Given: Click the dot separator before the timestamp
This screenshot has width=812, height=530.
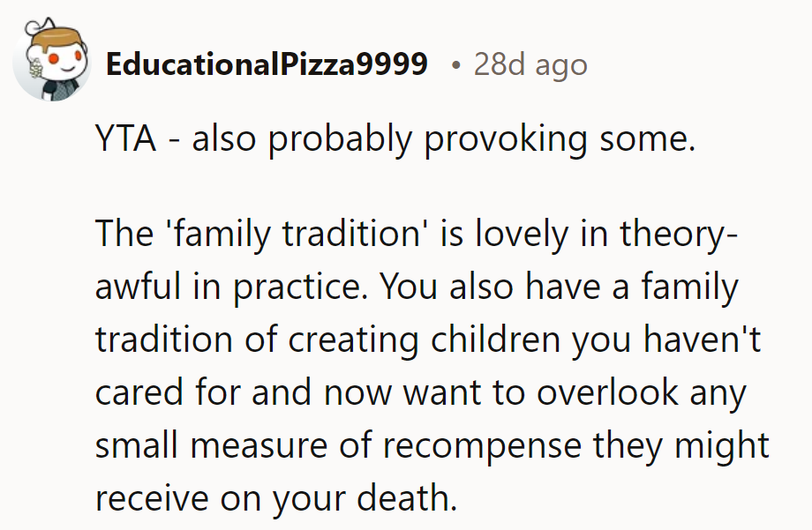Looking at the screenshot, I should pos(454,64).
